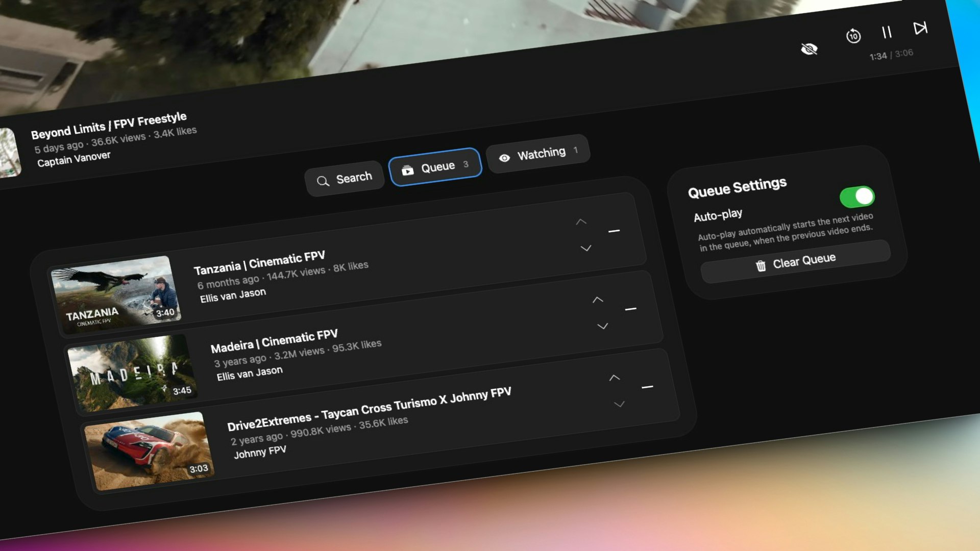Screen dimensions: 980x551
Task: Click Johnny FPV channel name
Action: [x=260, y=452]
